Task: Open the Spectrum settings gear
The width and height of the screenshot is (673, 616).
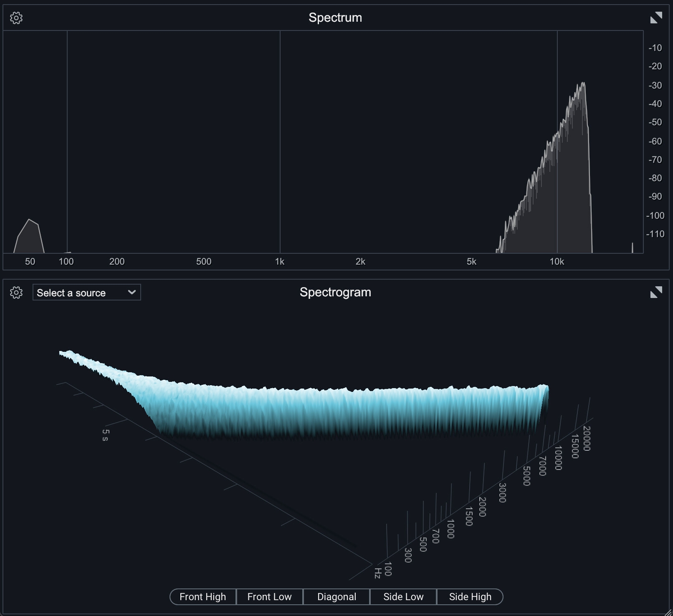Action: pyautogui.click(x=16, y=18)
